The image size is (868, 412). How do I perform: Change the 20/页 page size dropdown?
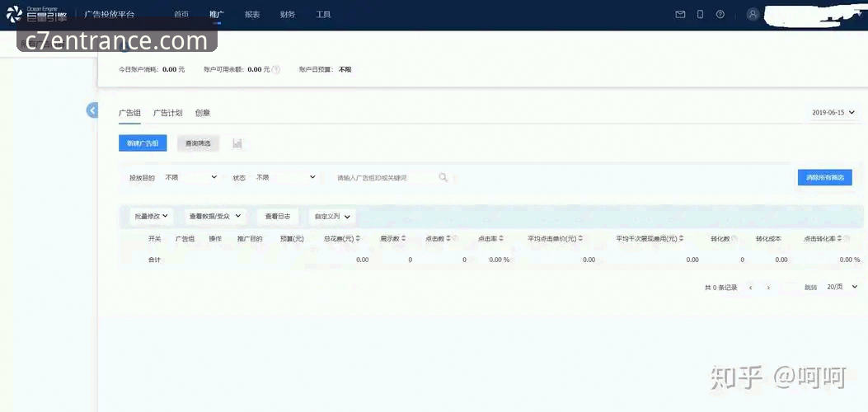pyautogui.click(x=842, y=287)
